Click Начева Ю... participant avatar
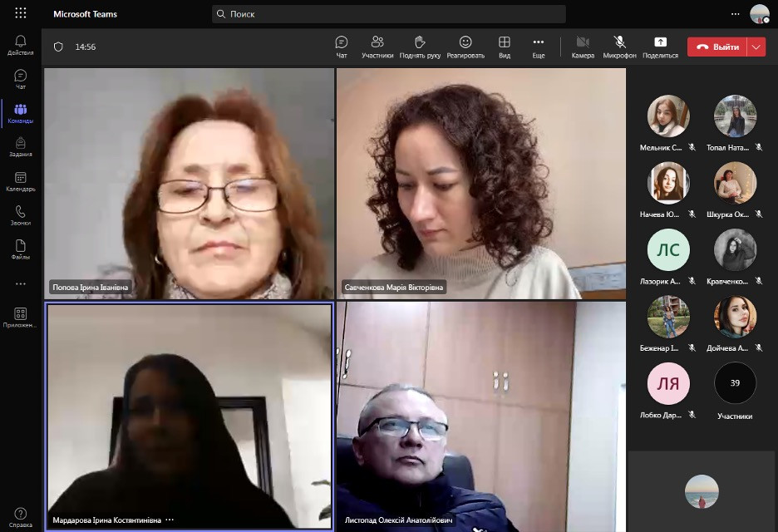The height and width of the screenshot is (532, 778). (668, 183)
